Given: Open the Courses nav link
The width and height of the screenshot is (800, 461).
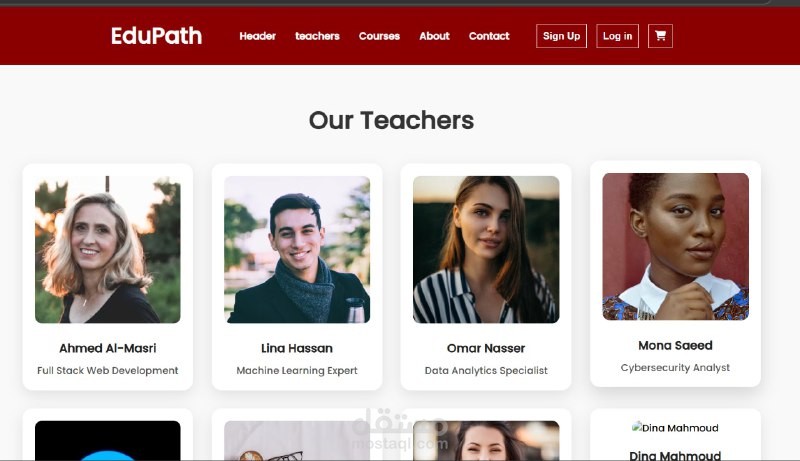Looking at the screenshot, I should 379,36.
